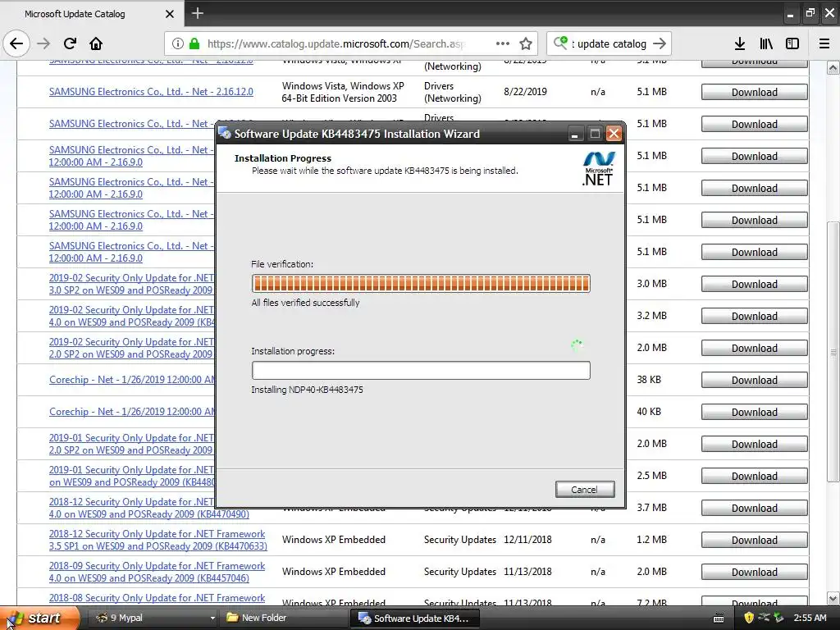Click the vertical scrollbar thumb
The image size is (840, 630).
pos(833,351)
